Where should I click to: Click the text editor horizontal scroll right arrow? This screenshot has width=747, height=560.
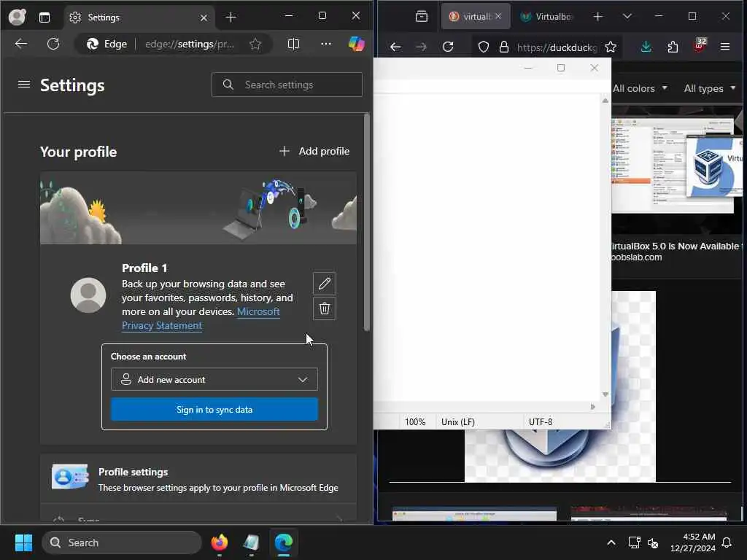592,407
